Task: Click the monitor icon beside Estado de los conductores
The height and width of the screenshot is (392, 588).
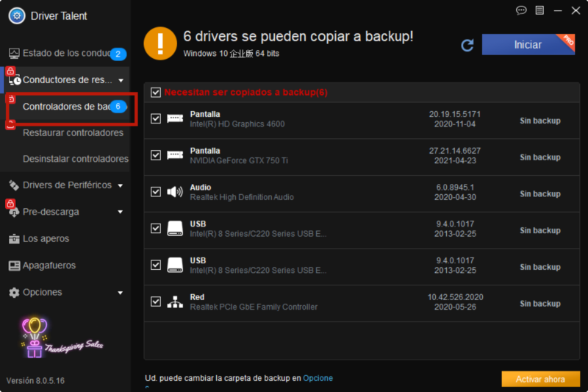Action: coord(14,53)
